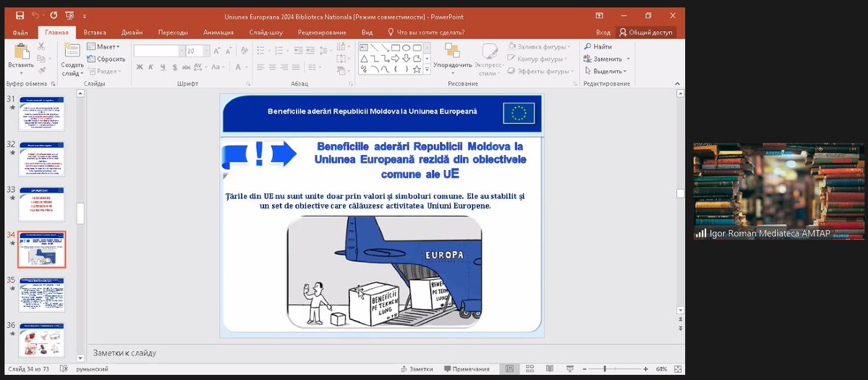The width and height of the screenshot is (868, 380).
Task: Save the presentation using the floppy icon
Action: (20, 14)
